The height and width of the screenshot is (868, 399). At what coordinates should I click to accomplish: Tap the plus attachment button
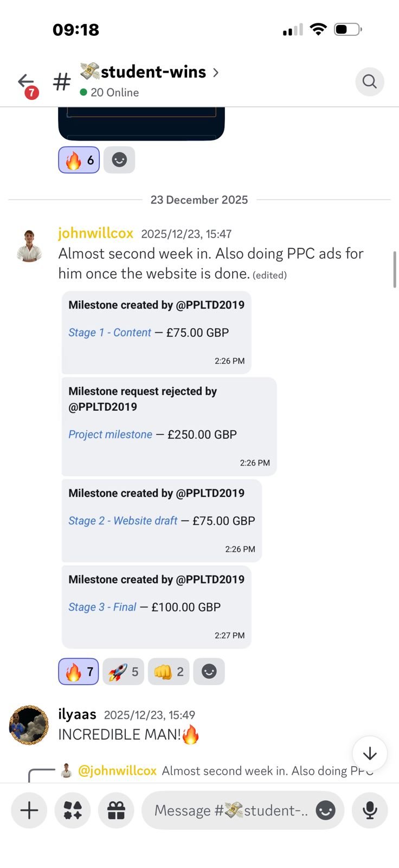[x=29, y=810]
